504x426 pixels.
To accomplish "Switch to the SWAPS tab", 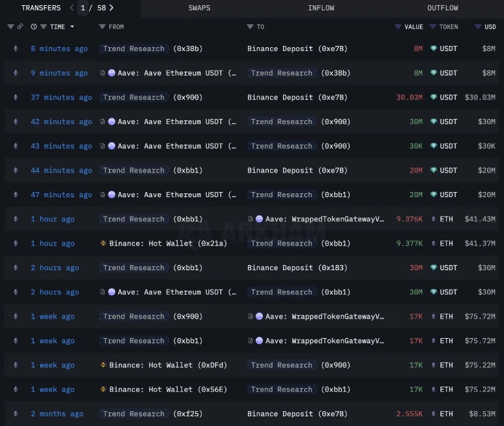I will (199, 8).
